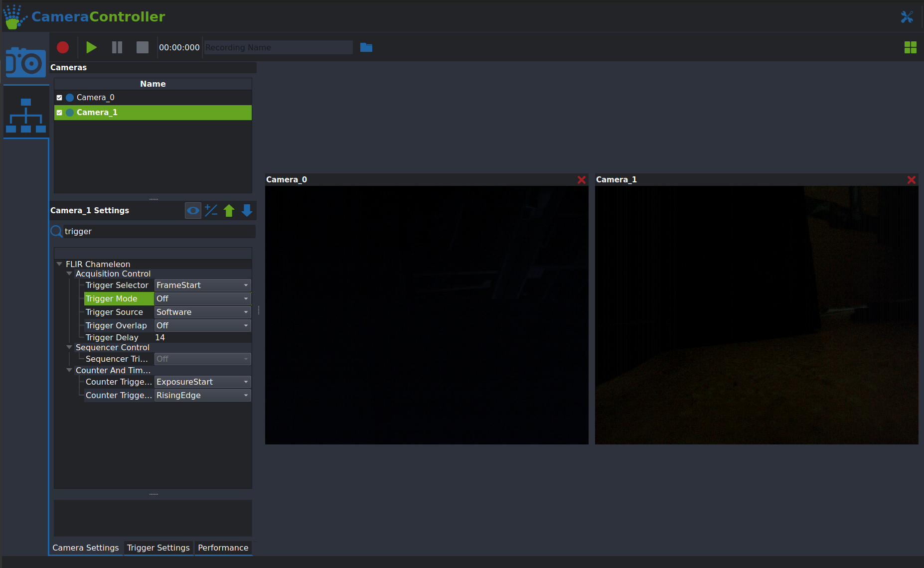Image resolution: width=924 pixels, height=568 pixels.
Task: Uncheck the Camera_0 checkbox
Action: pos(59,98)
